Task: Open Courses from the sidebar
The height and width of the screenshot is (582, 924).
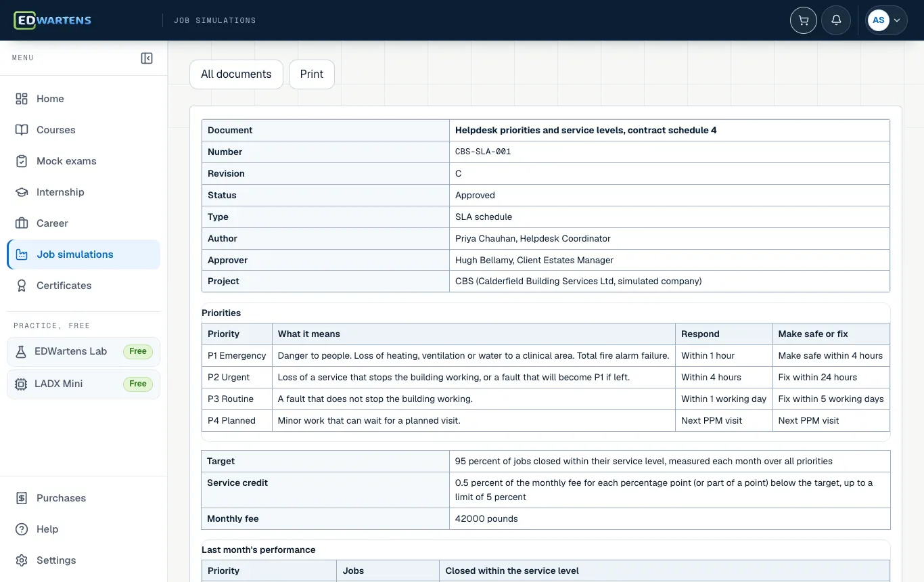Action: coord(84,130)
